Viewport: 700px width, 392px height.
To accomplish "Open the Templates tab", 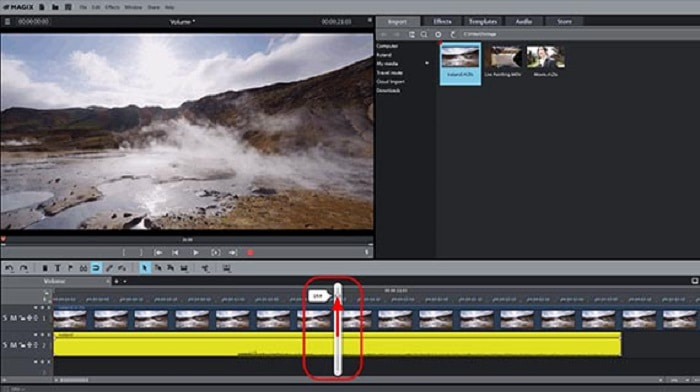I will click(x=483, y=21).
